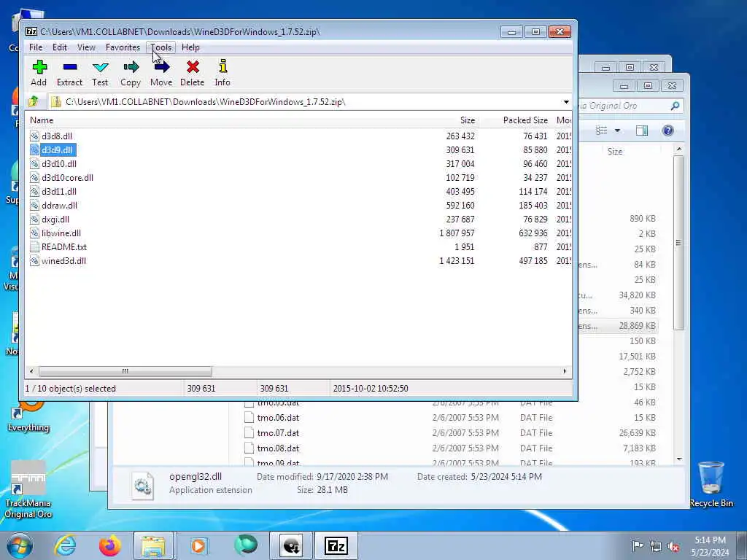Sort by the Packed Size column

click(525, 120)
